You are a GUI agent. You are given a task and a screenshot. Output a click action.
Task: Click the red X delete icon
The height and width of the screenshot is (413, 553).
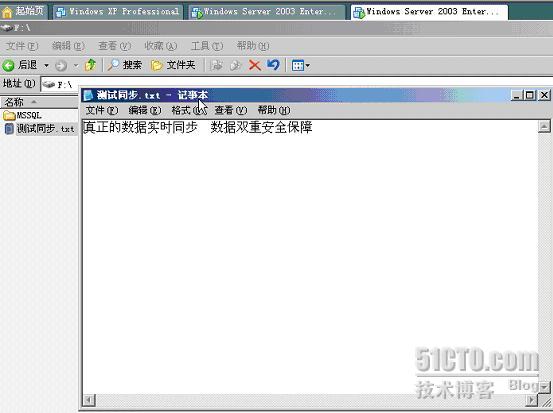click(255, 65)
